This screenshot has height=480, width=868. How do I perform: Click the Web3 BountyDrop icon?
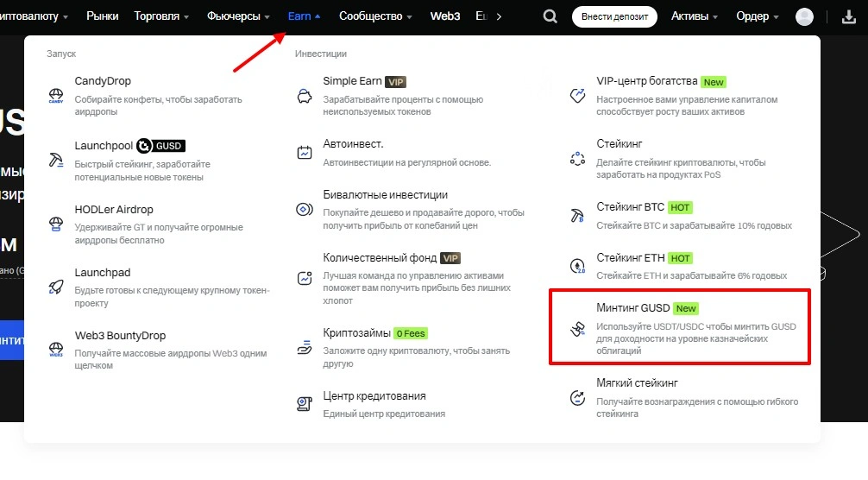[56, 350]
